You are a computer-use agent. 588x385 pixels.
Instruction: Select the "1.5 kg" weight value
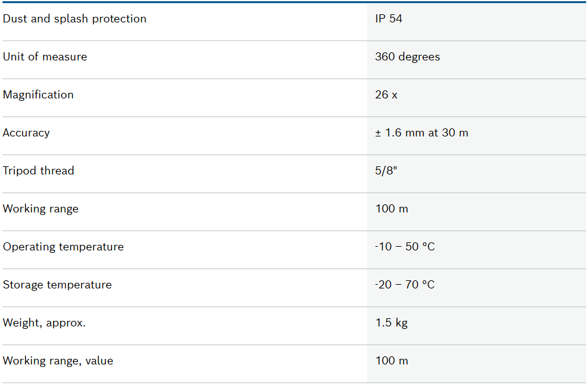(x=392, y=323)
